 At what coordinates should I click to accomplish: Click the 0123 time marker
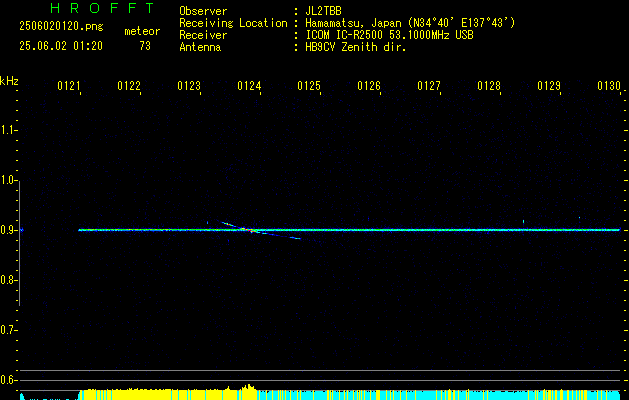tap(189, 86)
